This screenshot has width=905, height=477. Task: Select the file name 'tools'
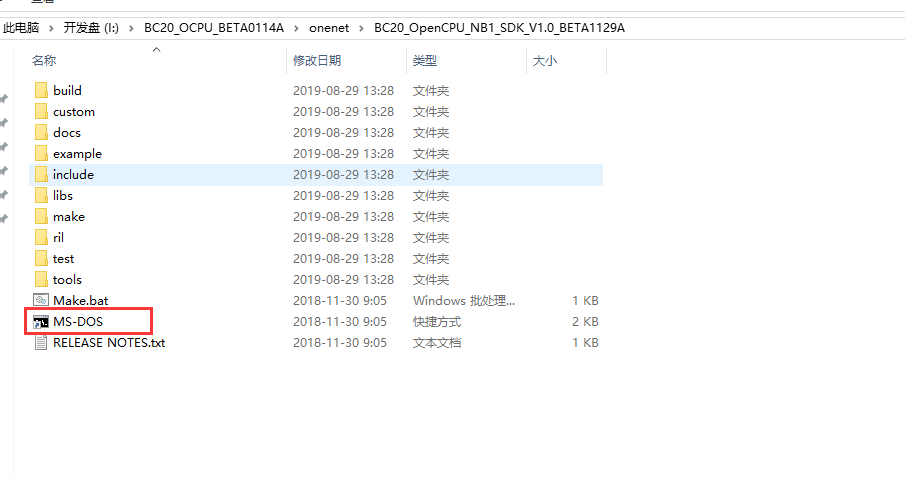coord(68,280)
